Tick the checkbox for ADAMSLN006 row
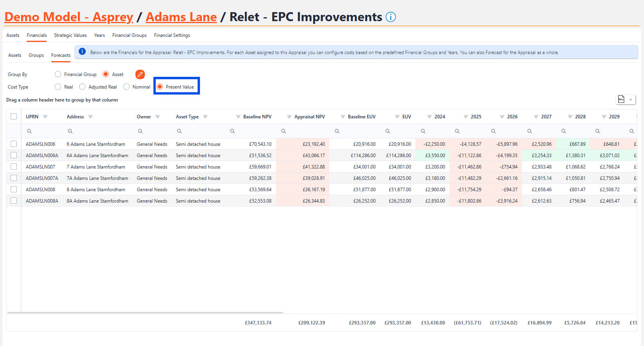The width and height of the screenshot is (644, 346). 14,144
